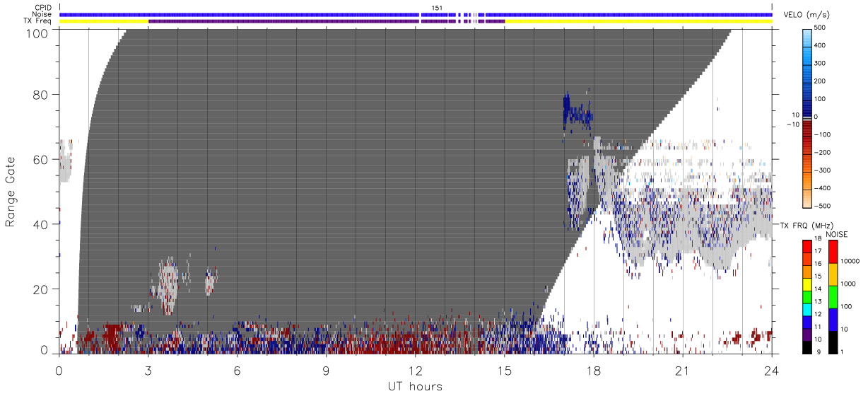Click the 300 label on the velocity colorbar
Viewport: 868px width, 401px height.
(819, 63)
